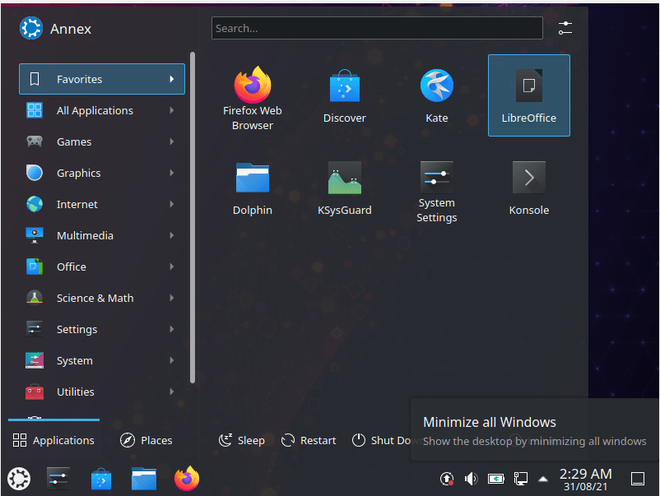Image resolution: width=660 pixels, height=496 pixels.
Task: Click the Annex user name
Action: click(x=71, y=29)
